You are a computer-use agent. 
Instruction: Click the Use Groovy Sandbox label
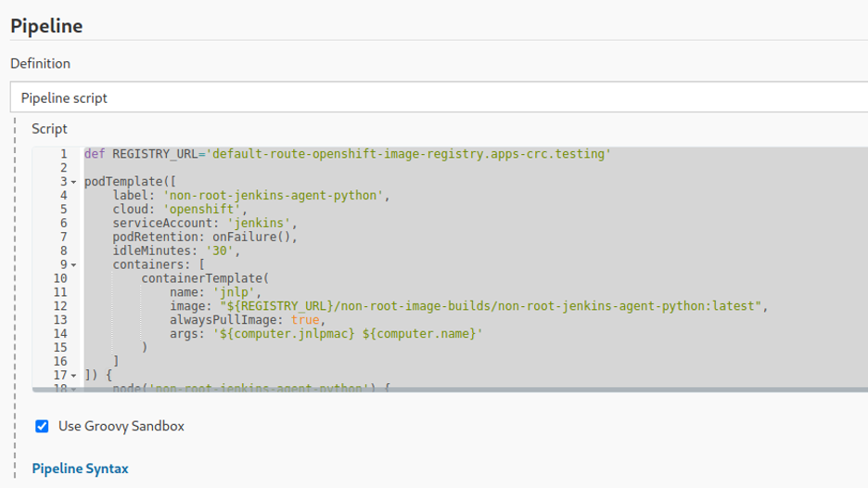point(121,427)
